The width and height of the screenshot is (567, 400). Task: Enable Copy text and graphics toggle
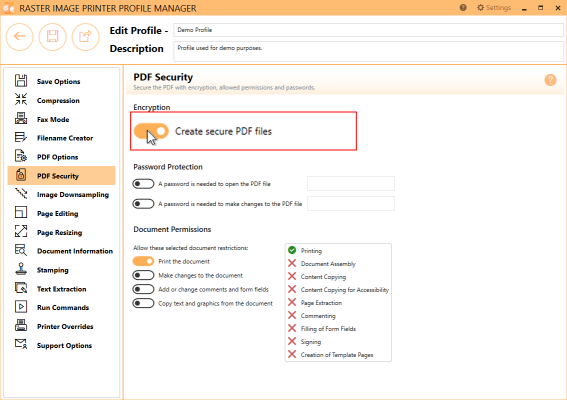(143, 303)
